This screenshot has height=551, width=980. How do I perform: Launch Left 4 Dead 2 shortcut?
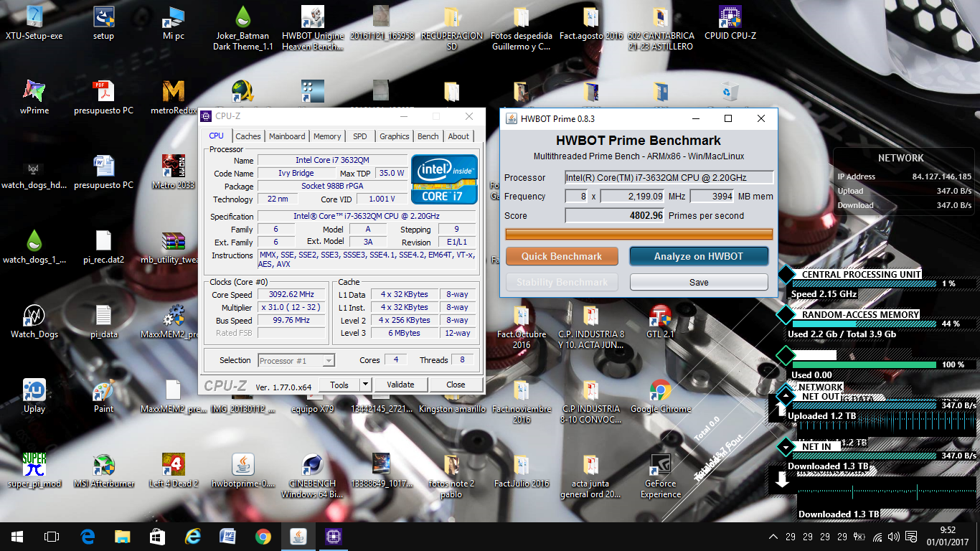tap(174, 471)
